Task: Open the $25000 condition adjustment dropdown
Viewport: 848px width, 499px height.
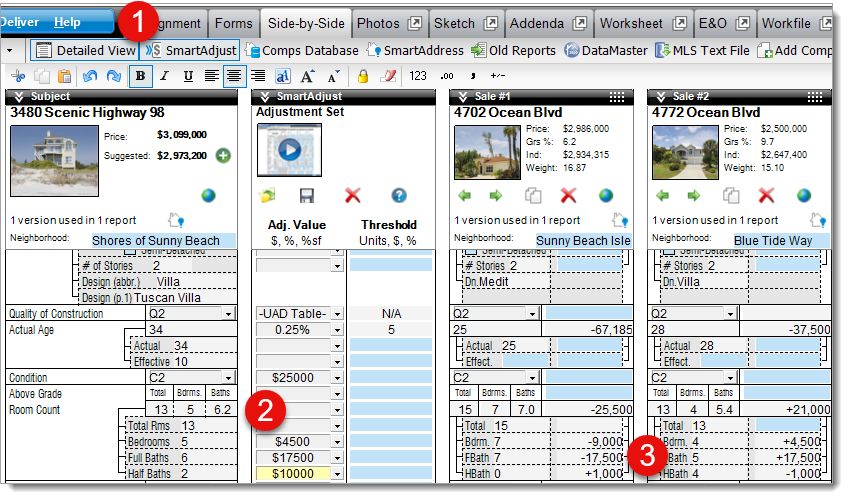Action: click(336, 378)
